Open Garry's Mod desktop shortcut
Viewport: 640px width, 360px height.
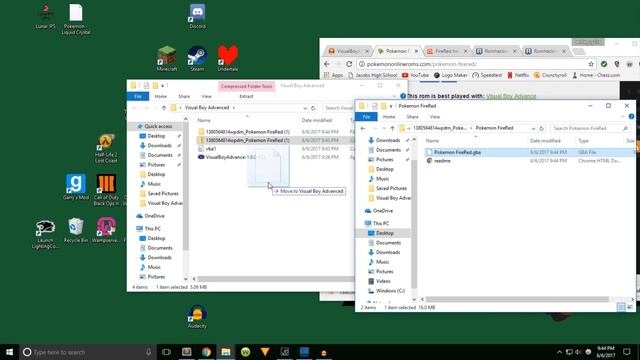76,187
